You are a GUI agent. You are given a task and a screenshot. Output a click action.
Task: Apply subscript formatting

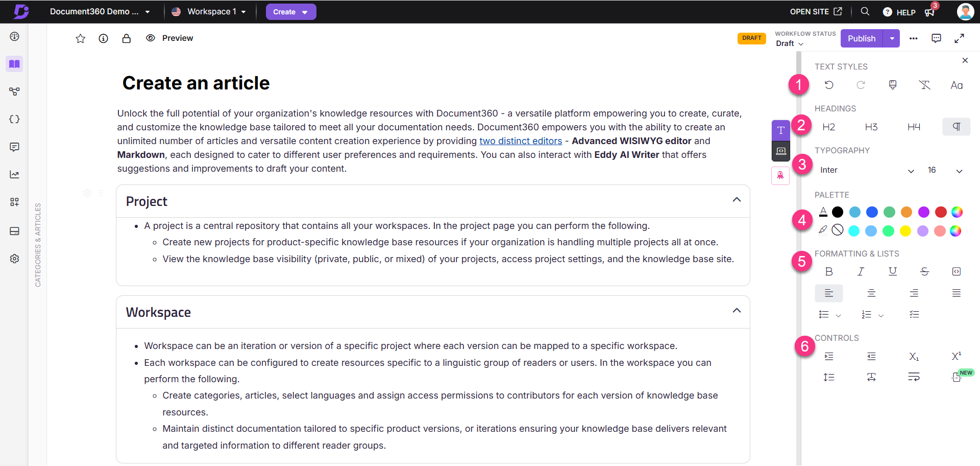[x=914, y=357]
